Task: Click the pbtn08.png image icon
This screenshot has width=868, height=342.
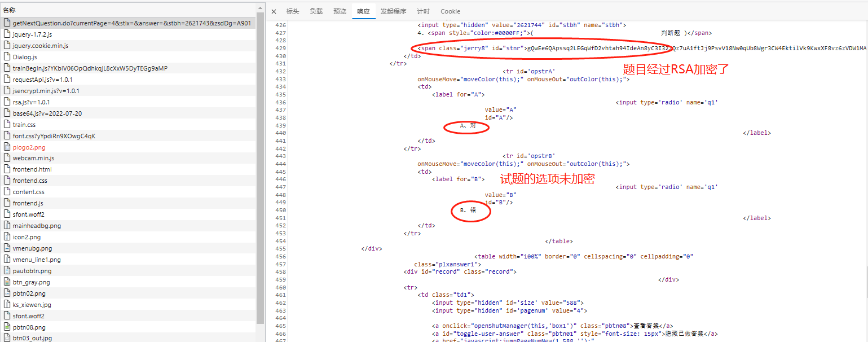Action: (x=7, y=327)
